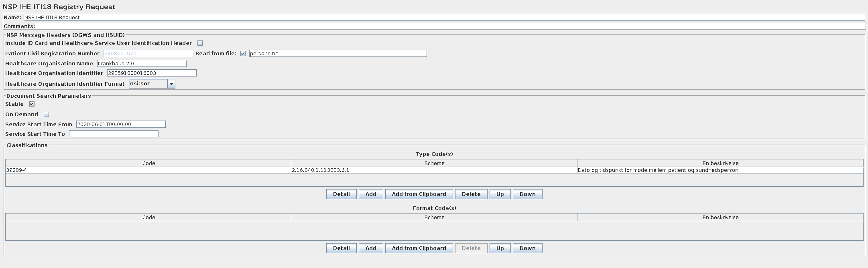868x268 pixels.
Task: Click Add button under Format Codes
Action: tap(371, 248)
